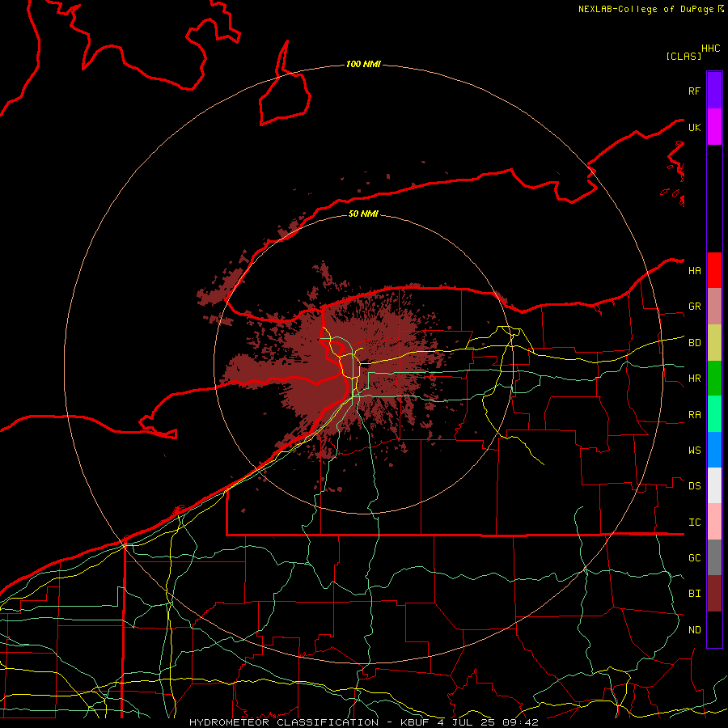Image resolution: width=728 pixels, height=728 pixels.
Task: Click the DS legend label
Action: (x=694, y=486)
